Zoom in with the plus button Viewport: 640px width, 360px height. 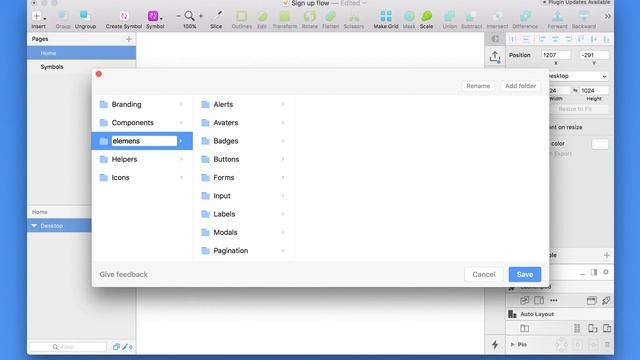(200, 16)
